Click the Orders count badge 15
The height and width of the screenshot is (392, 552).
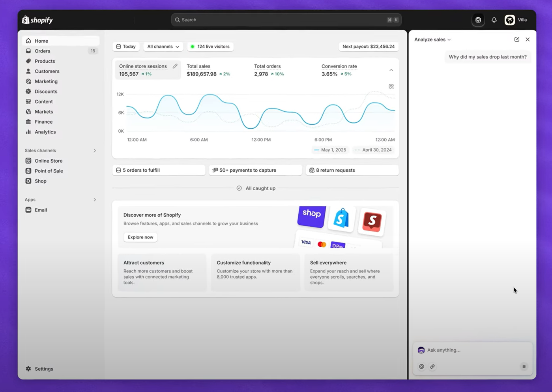click(93, 51)
